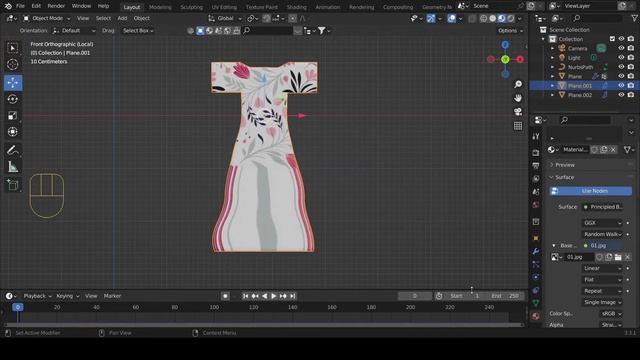640x360 pixels.
Task: Click the zoom view magnifier icon
Action: (x=518, y=84)
